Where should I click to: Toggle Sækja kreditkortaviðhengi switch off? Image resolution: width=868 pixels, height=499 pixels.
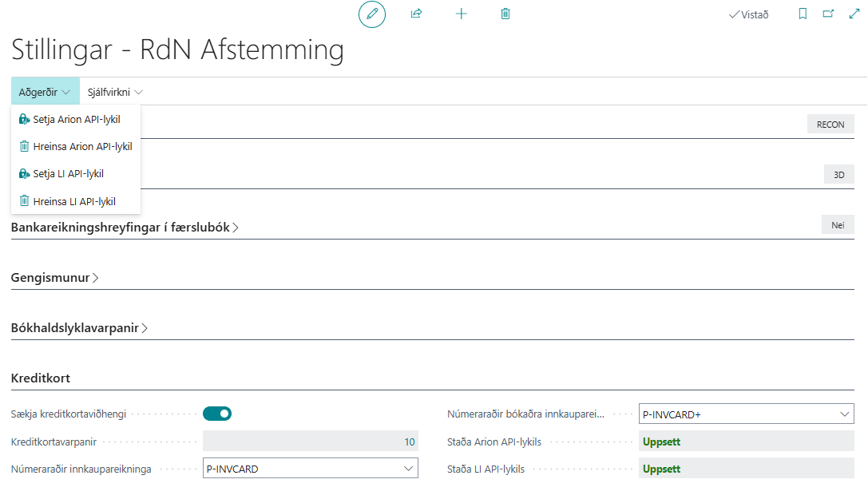tap(217, 414)
